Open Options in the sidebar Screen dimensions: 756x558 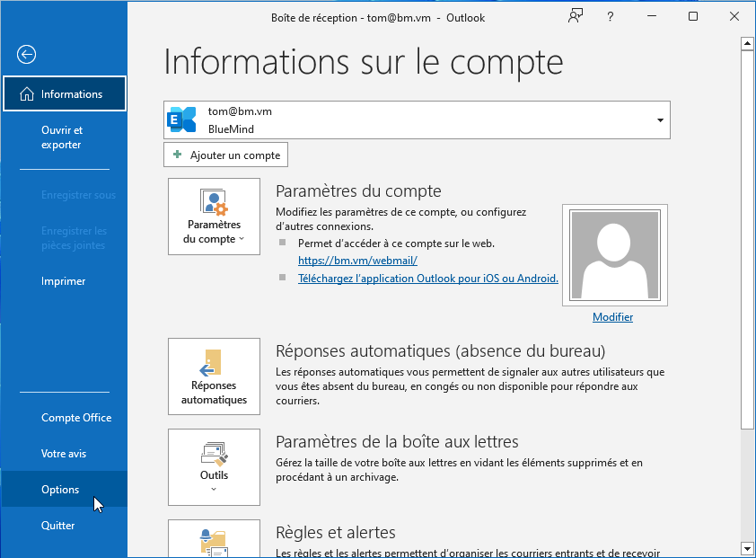coord(60,490)
